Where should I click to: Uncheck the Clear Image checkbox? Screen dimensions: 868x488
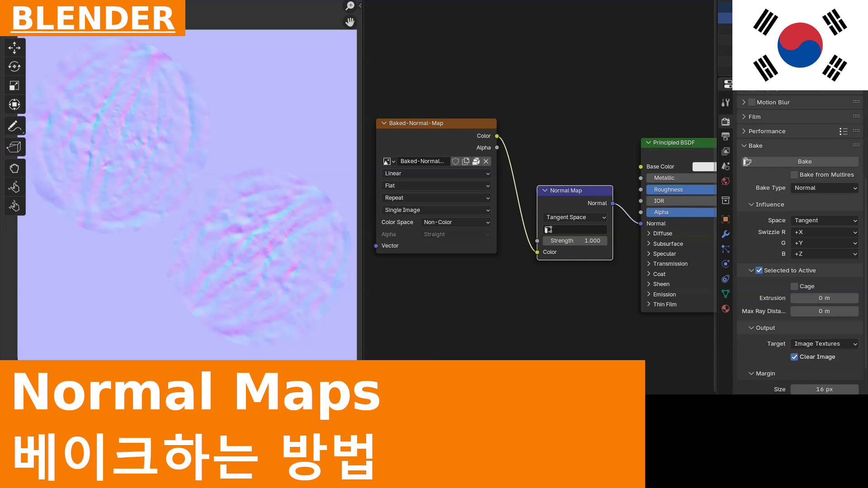tap(794, 357)
